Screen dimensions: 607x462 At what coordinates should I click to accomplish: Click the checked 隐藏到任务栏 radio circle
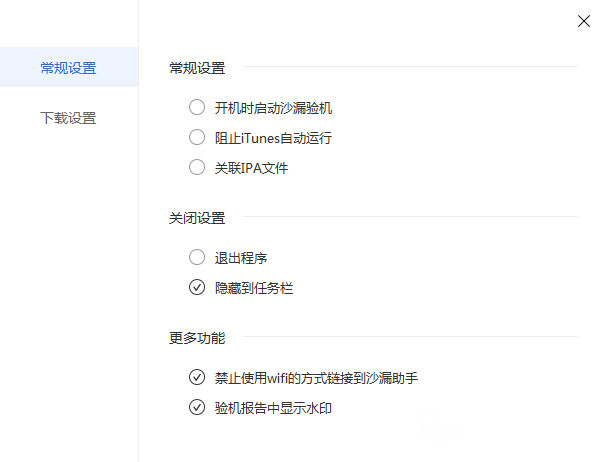(x=196, y=288)
